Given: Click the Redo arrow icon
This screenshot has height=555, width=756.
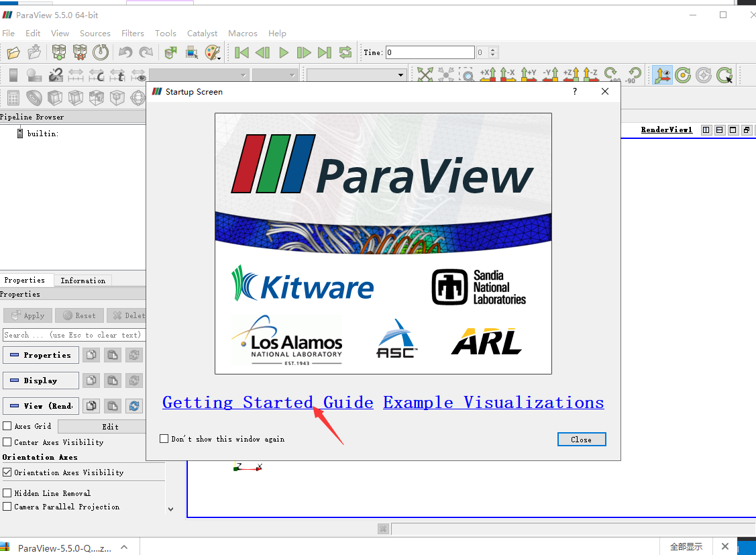Looking at the screenshot, I should coord(146,52).
